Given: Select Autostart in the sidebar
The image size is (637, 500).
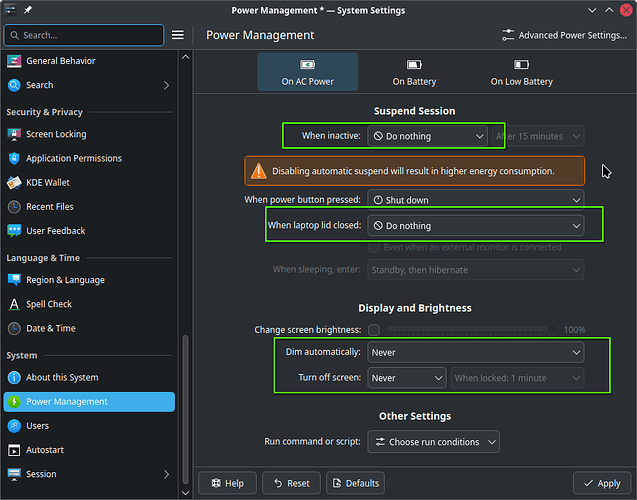Looking at the screenshot, I should coord(89,450).
